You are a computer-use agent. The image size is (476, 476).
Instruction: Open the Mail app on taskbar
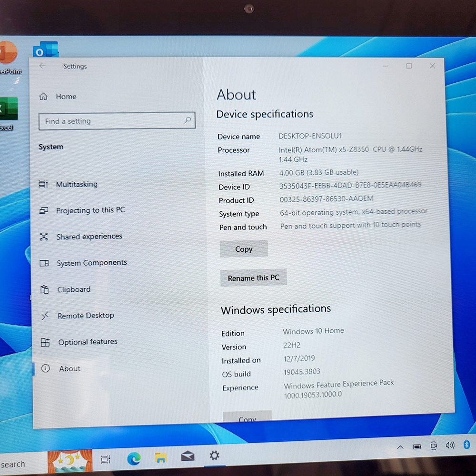(188, 457)
